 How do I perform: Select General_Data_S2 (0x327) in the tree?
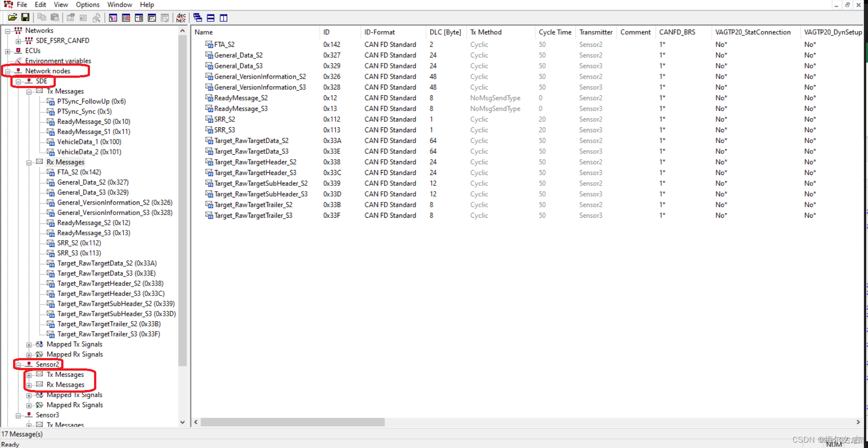(x=93, y=182)
